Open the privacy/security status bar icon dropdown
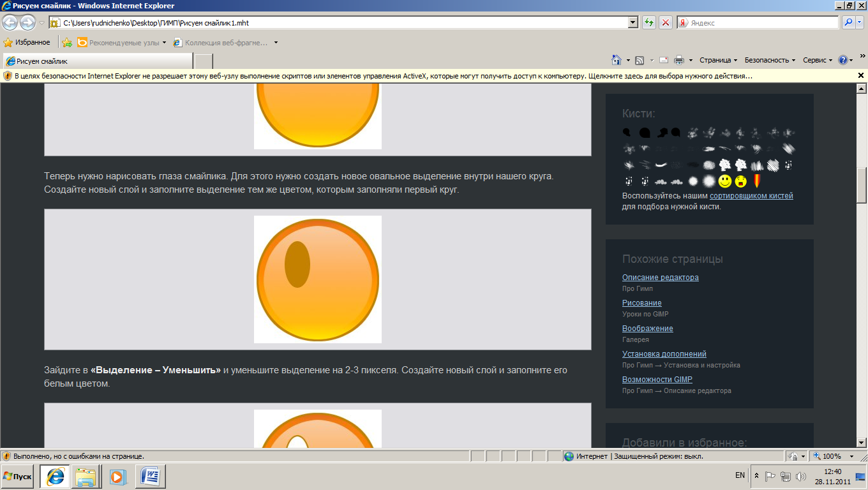The width and height of the screenshot is (868, 490). (x=797, y=456)
